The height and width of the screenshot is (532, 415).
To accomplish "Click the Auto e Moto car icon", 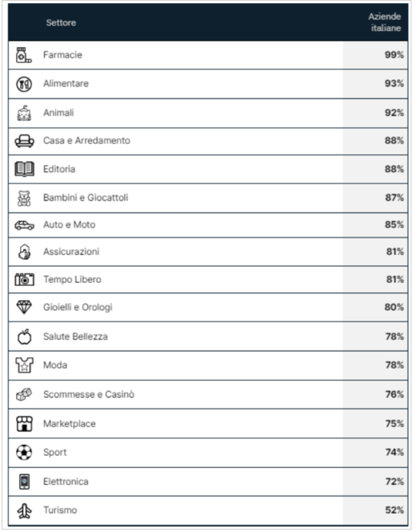I will click(25, 225).
